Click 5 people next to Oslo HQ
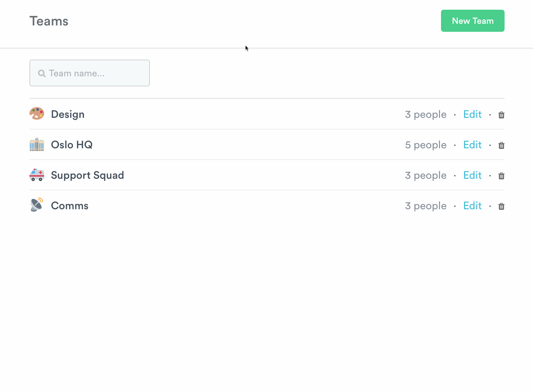 coord(426,145)
